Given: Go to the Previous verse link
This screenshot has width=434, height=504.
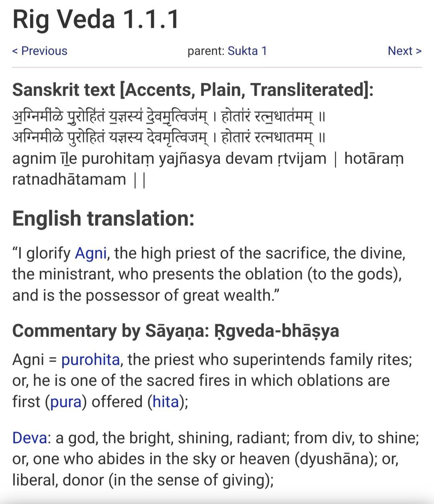Looking at the screenshot, I should [x=40, y=51].
